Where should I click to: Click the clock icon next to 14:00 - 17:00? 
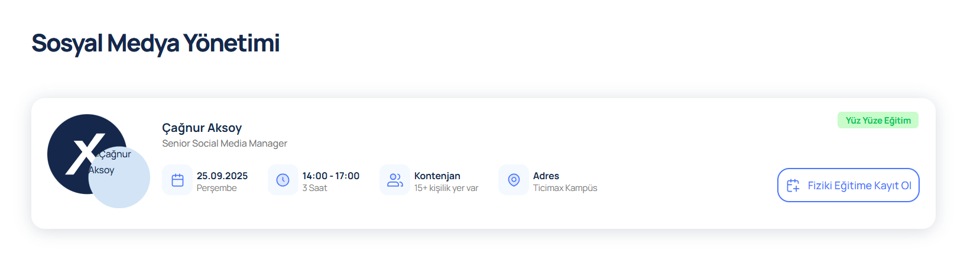[x=283, y=180]
